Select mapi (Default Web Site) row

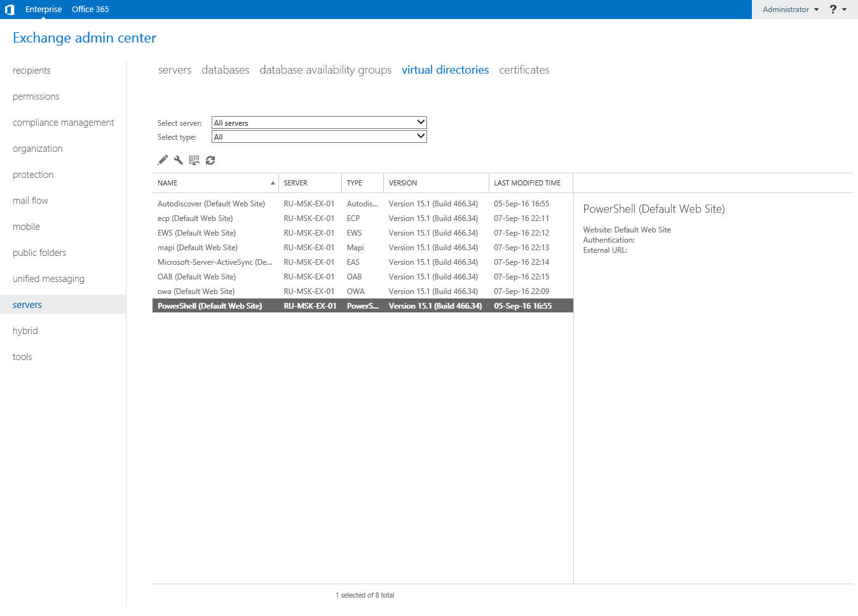[362, 248]
